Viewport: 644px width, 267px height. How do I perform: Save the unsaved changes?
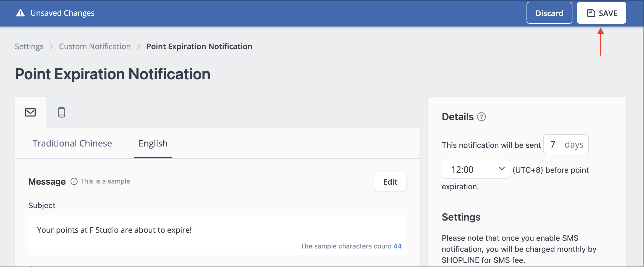pos(601,13)
